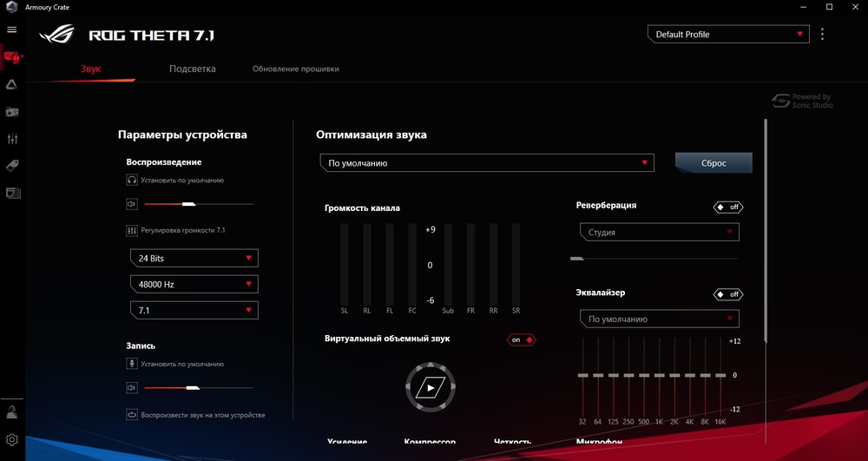This screenshot has height=461, width=868.
Task: Toggle Эквалайзер on/off switch
Action: 728,294
